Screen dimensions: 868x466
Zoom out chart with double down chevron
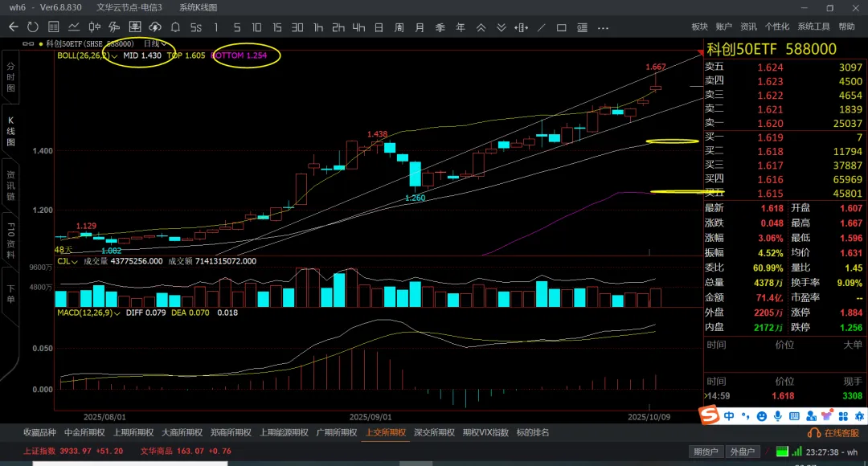click(501, 27)
